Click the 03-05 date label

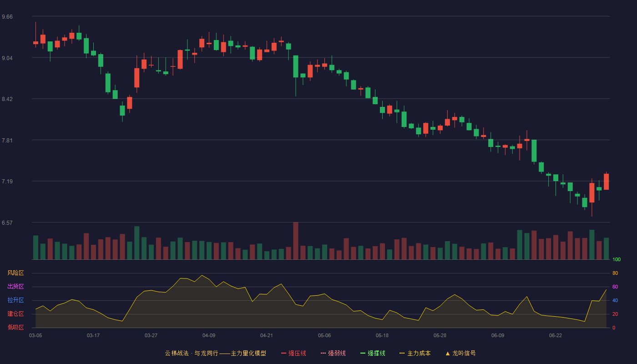[x=35, y=335]
